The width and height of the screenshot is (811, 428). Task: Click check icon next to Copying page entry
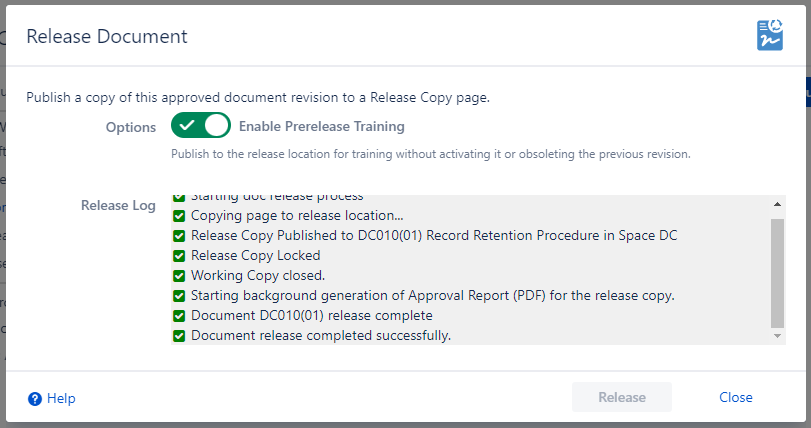(179, 215)
